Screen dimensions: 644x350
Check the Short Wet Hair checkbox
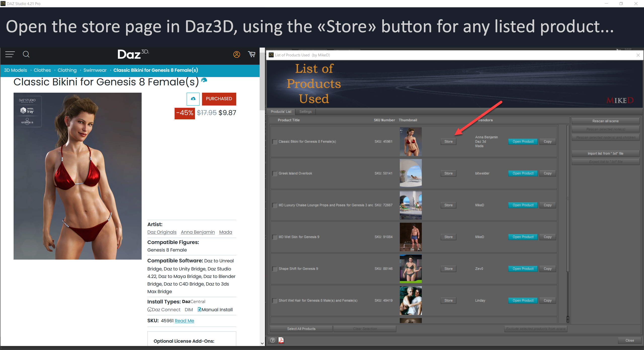pyautogui.click(x=275, y=301)
